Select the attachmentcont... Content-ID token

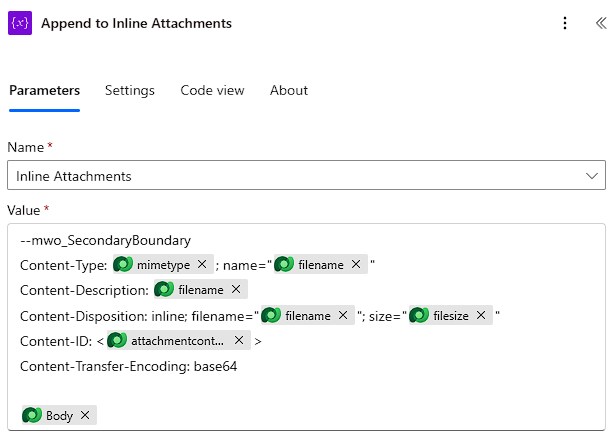[x=178, y=341]
